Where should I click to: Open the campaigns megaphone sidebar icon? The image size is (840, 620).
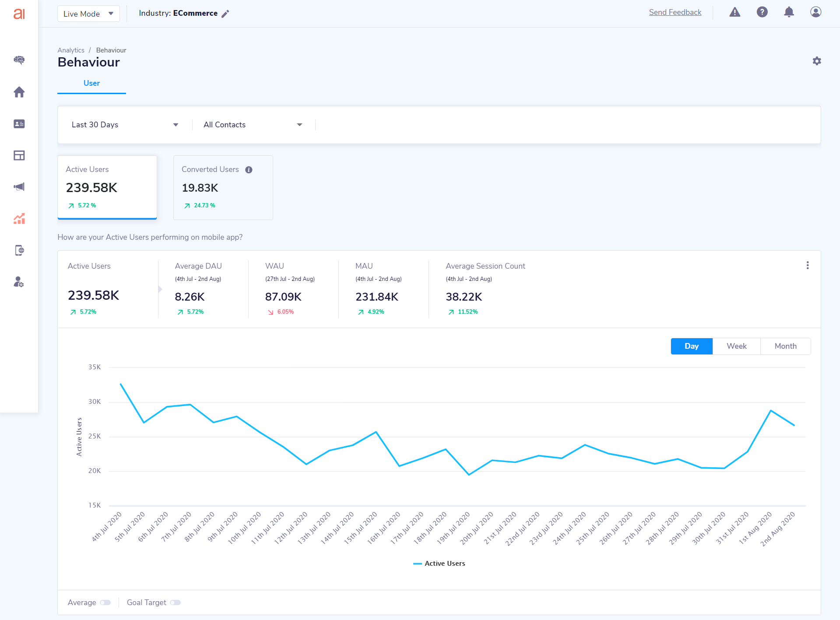click(x=19, y=187)
